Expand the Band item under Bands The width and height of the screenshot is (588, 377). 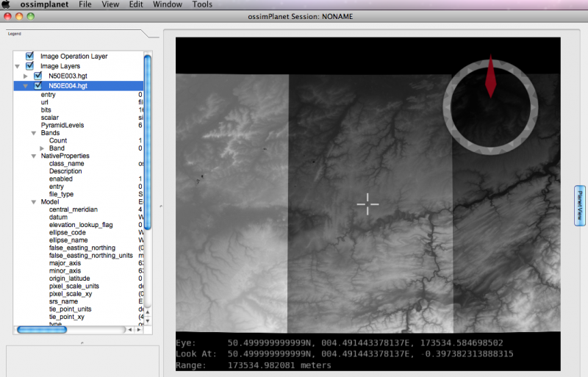coord(41,148)
